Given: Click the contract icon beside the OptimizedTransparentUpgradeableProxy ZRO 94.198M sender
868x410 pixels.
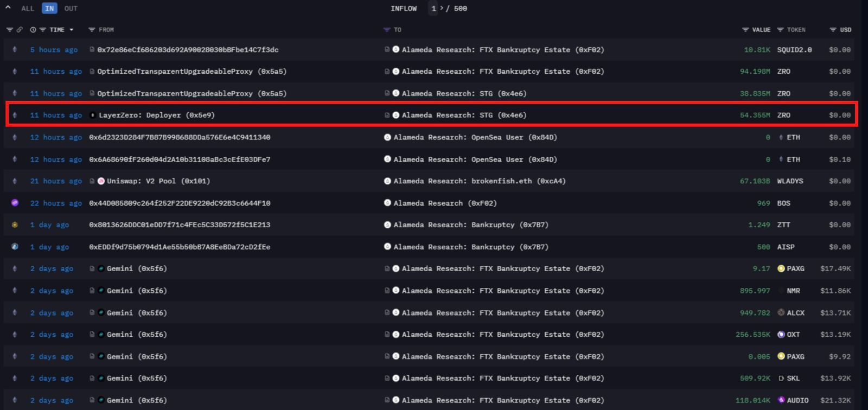Looking at the screenshot, I should [x=92, y=72].
